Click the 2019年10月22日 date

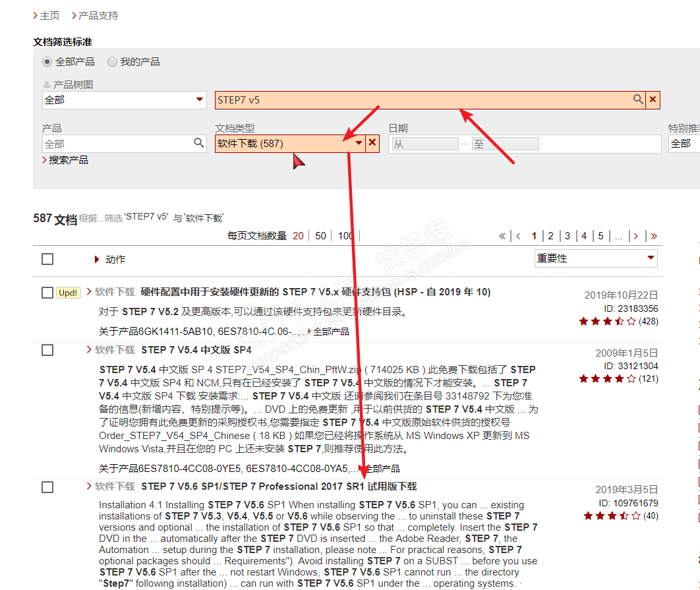pyautogui.click(x=621, y=295)
